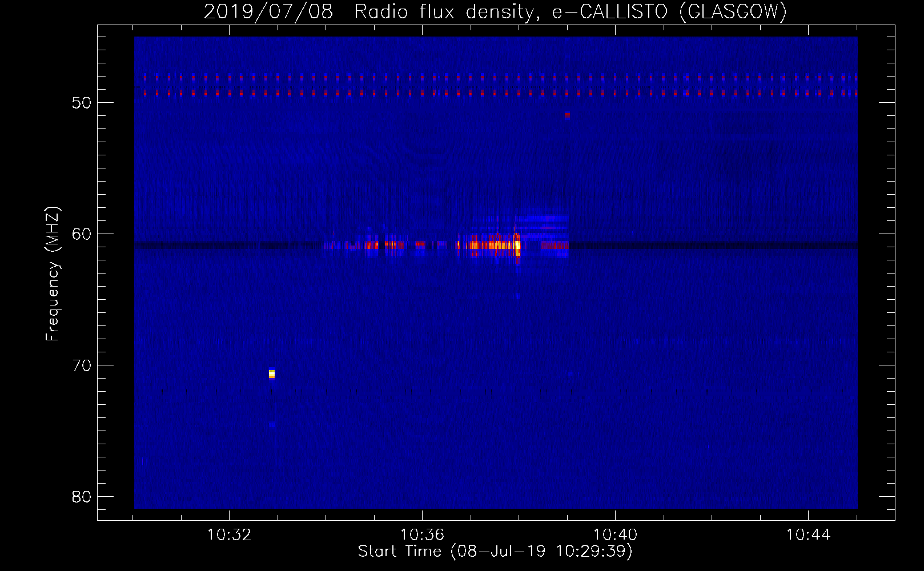924x571 pixels.
Task: Click the 50 frequency tick label
Action: click(x=82, y=103)
